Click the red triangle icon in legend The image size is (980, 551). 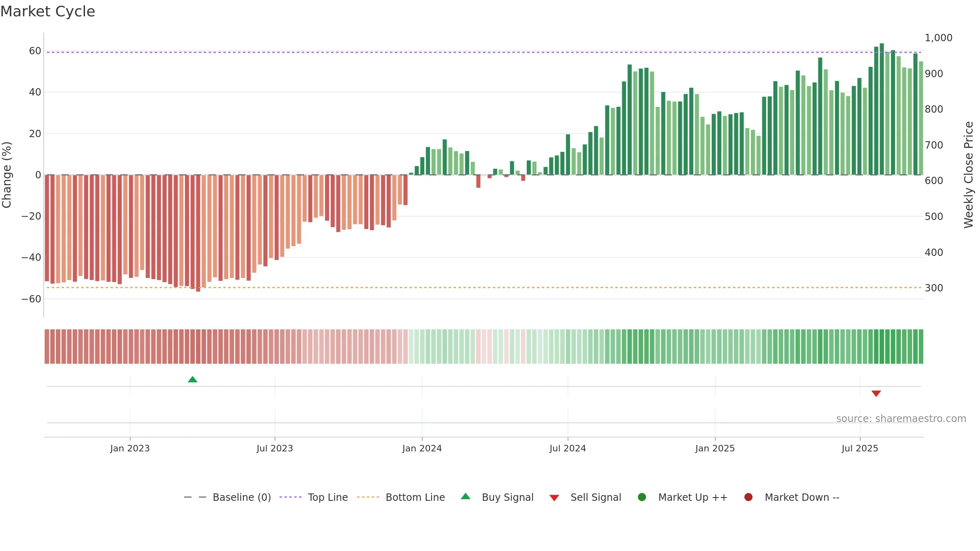pos(554,498)
